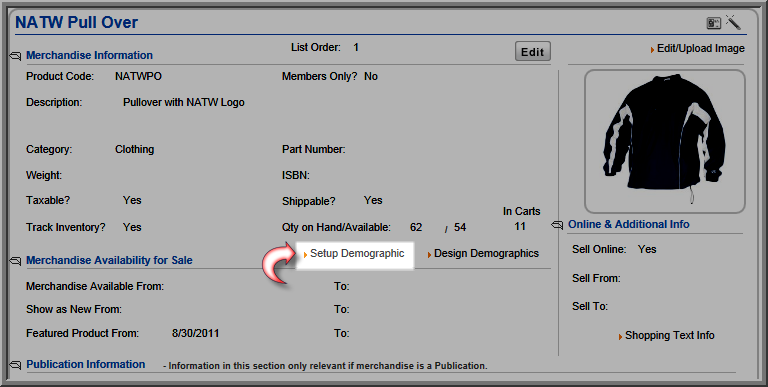This screenshot has width=768, height=387.
Task: Click the List Order value 1
Action: [356, 48]
